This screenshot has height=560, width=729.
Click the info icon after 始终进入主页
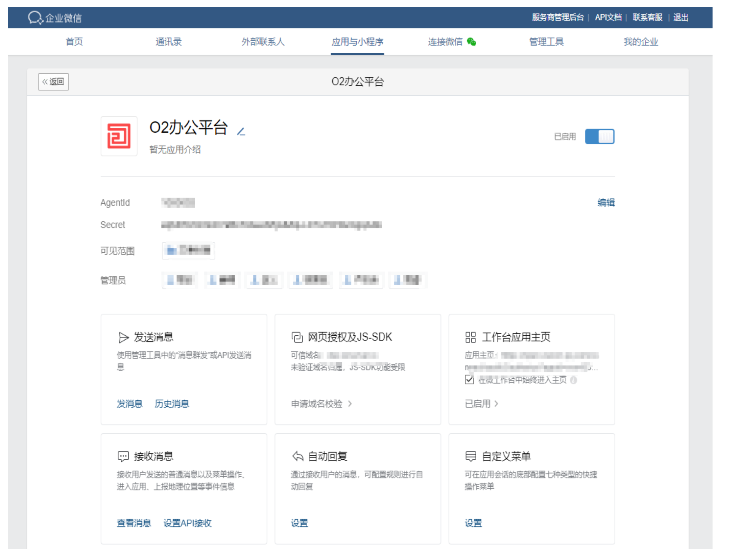click(x=573, y=380)
